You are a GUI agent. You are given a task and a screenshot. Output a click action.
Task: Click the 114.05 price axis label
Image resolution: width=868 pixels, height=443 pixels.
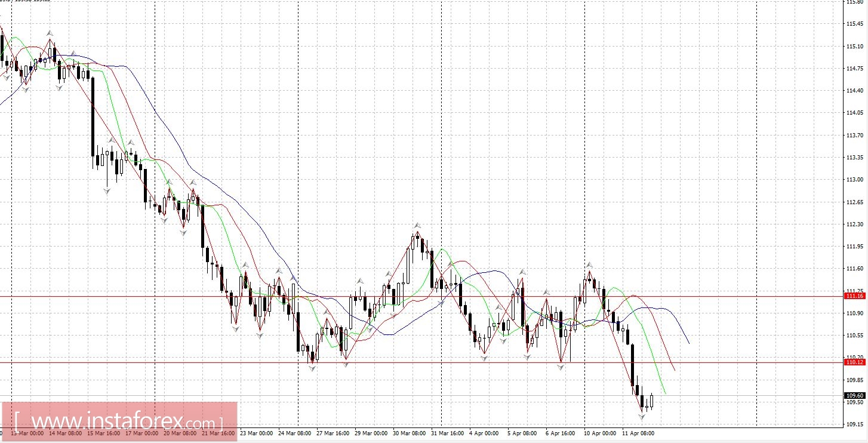click(x=855, y=113)
